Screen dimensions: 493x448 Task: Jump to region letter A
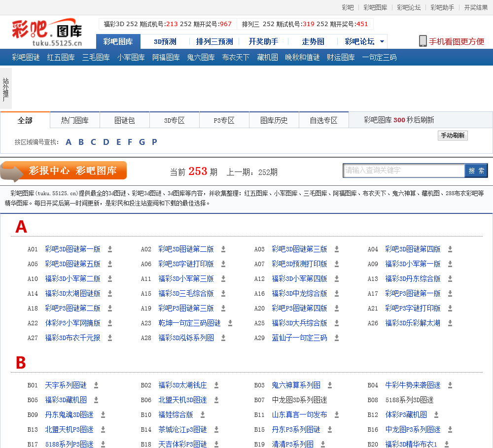coord(69,142)
